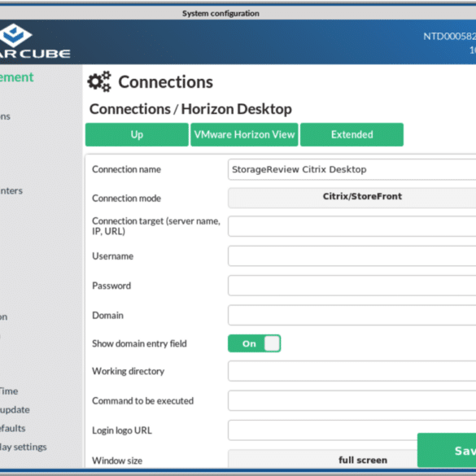Image resolution: width=476 pixels, height=476 pixels.
Task: Focus the Username input field
Action: 352,256
